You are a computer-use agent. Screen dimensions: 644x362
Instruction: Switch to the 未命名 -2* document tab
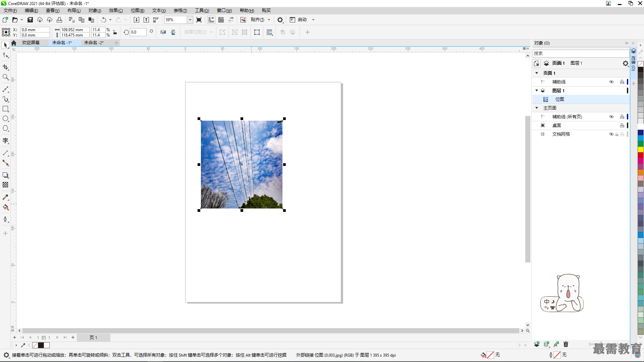[x=94, y=43]
